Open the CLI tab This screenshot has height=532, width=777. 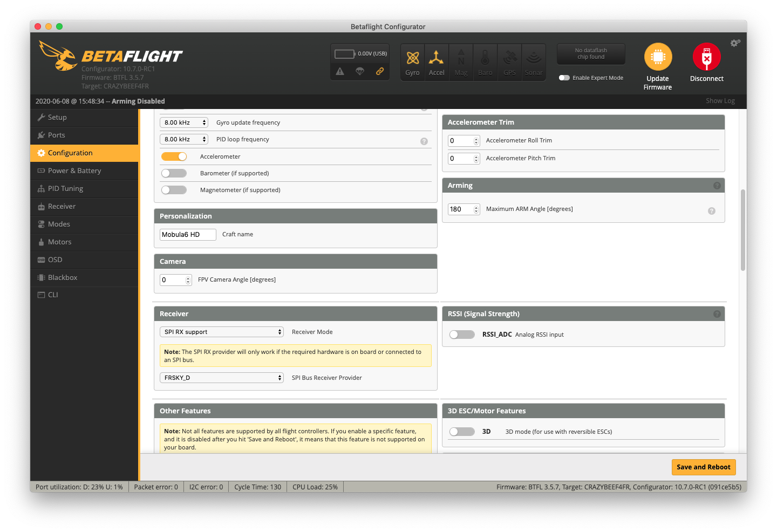tap(85, 295)
